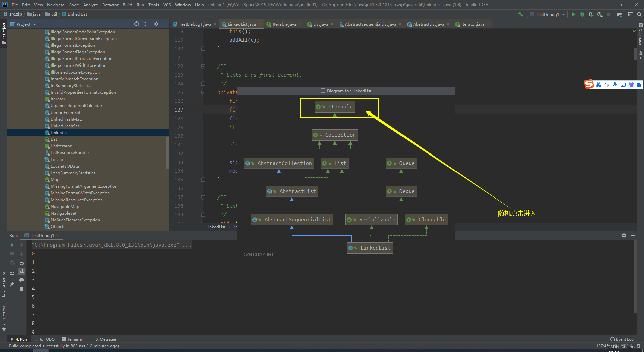Open the Navigate menu
This screenshot has width=644, height=352.
pos(56,5)
